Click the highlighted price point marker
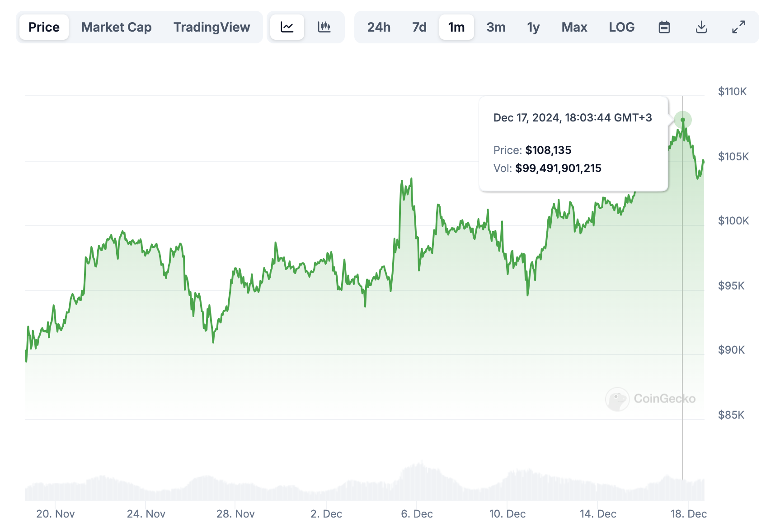The image size is (780, 532). (x=682, y=120)
